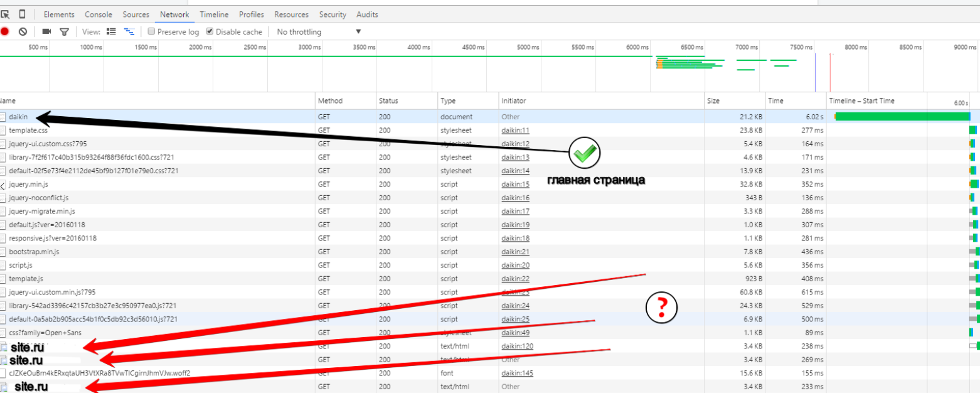Open the daikin:120 initiator link
Viewport: 980px width, 393px height.
coord(517,346)
